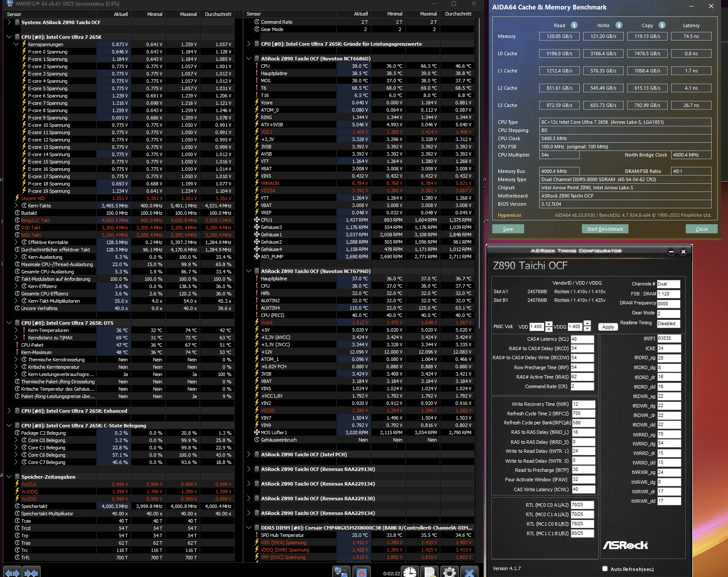
Task: Click the HWiNFO app icon in title bar
Action: pos(9,4)
